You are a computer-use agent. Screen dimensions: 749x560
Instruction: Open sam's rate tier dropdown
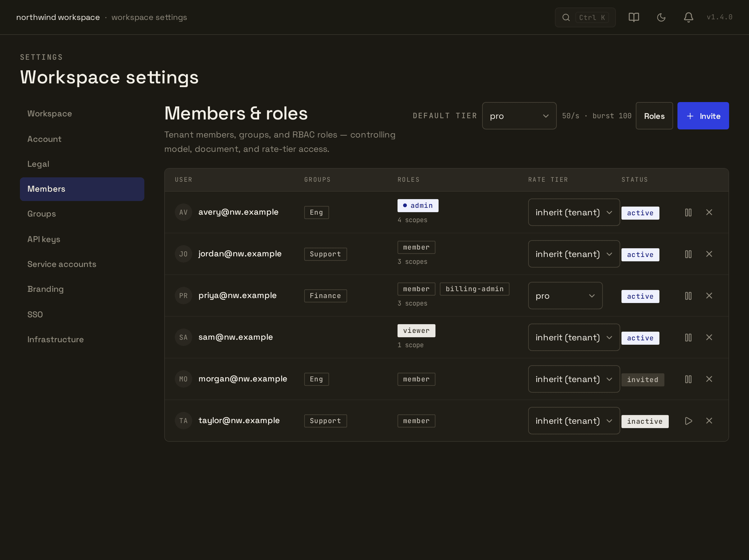pyautogui.click(x=574, y=338)
